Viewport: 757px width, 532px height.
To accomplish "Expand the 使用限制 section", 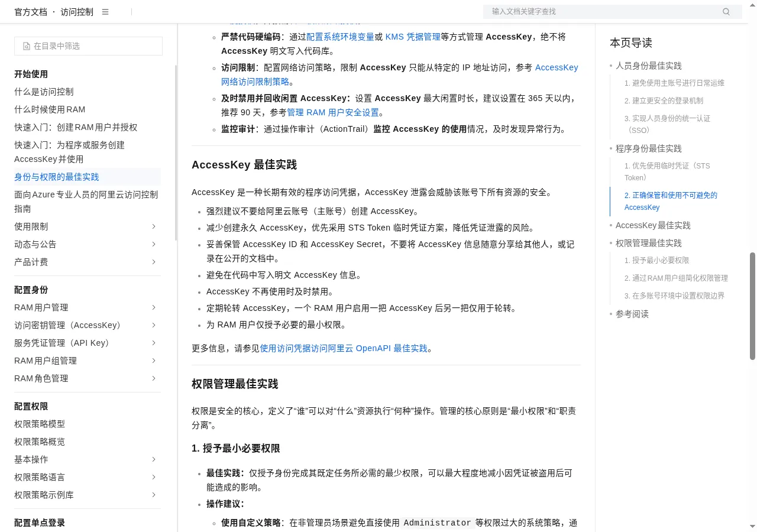I will 154,226.
